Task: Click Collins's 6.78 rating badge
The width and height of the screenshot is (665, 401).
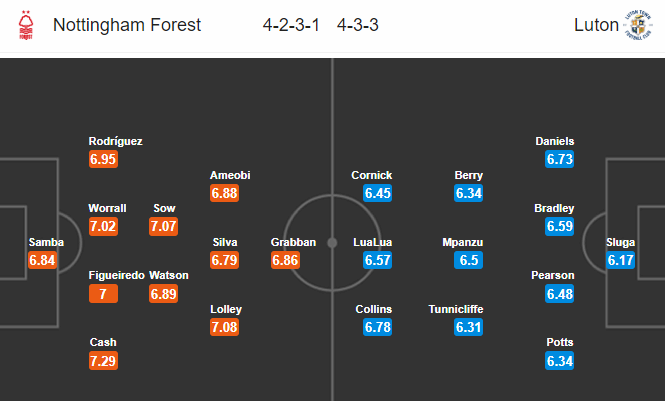Action: (377, 327)
